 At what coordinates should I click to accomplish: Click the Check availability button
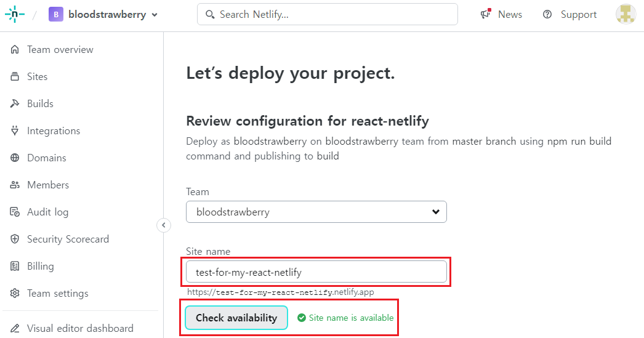(236, 318)
